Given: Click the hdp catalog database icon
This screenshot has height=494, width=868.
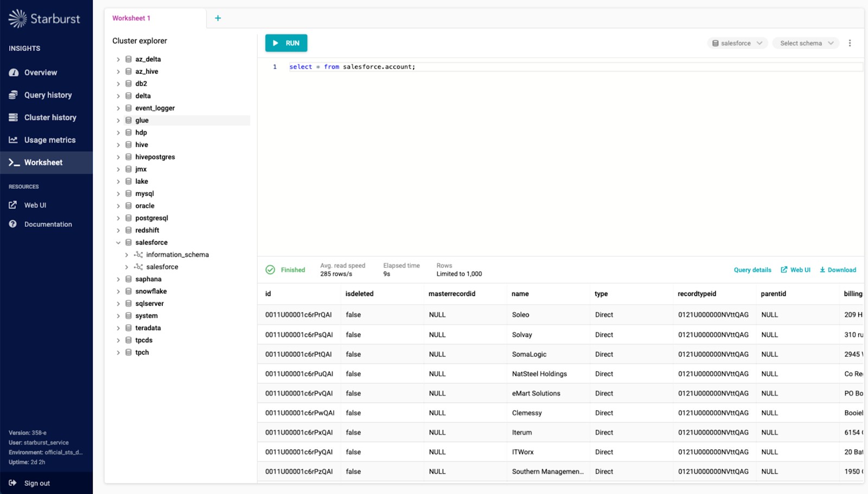Looking at the screenshot, I should click(129, 133).
